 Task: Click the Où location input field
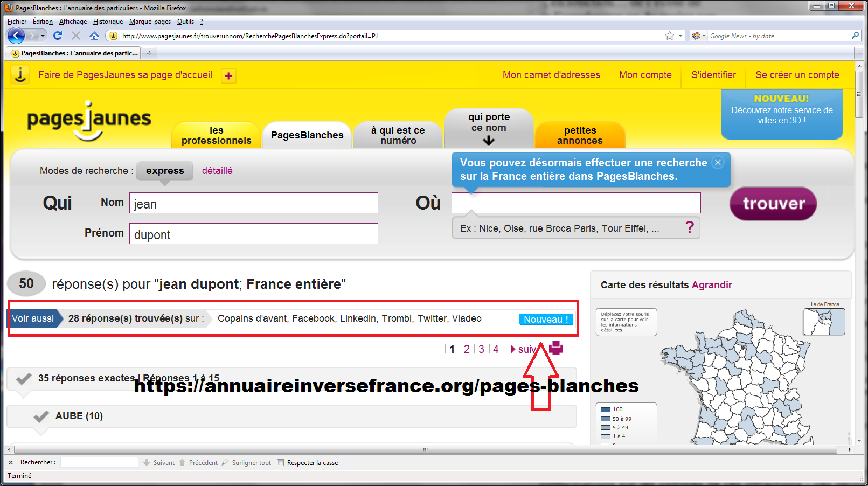point(576,203)
